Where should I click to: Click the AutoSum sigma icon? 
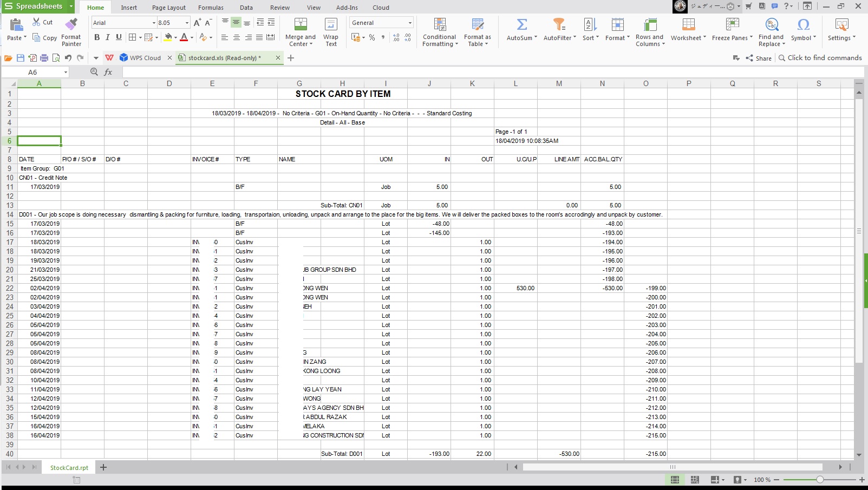pyautogui.click(x=521, y=25)
